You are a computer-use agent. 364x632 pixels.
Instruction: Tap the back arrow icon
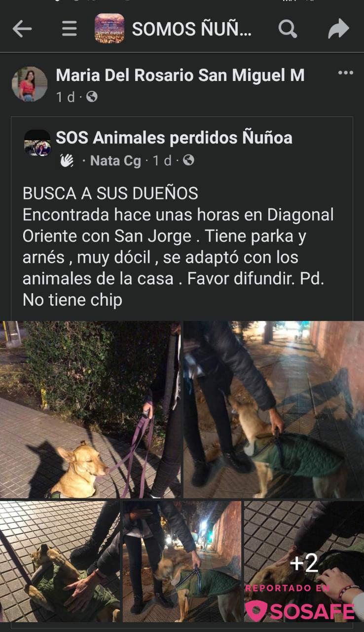[x=22, y=29]
